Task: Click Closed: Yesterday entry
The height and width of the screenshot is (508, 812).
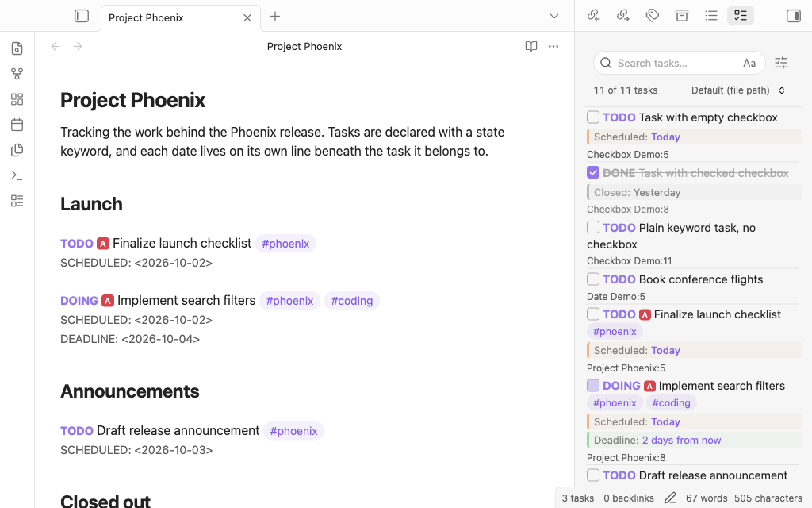Action: click(695, 192)
